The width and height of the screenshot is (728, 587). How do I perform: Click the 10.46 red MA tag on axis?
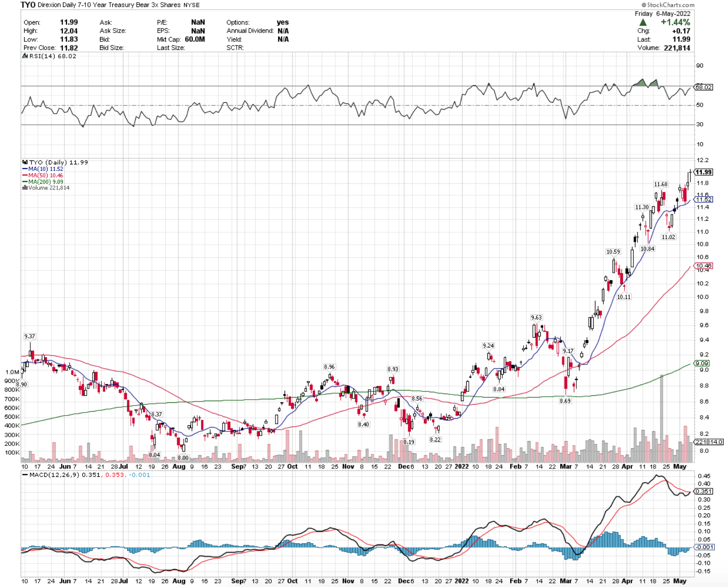(x=703, y=266)
